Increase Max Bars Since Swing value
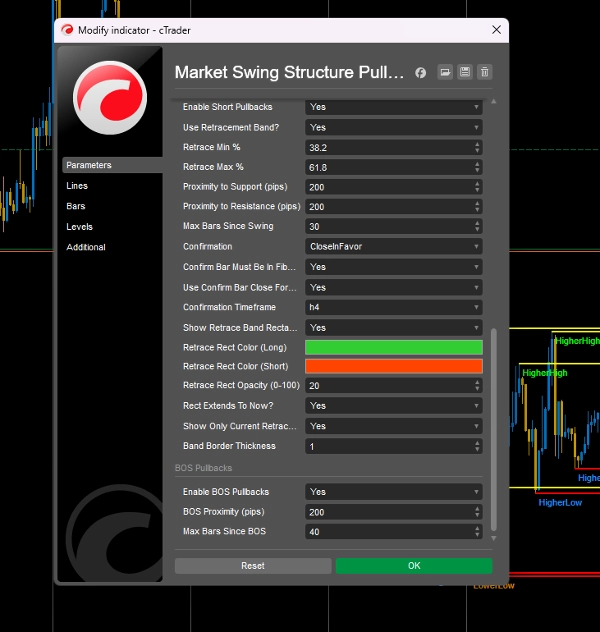This screenshot has height=632, width=600. point(478,223)
